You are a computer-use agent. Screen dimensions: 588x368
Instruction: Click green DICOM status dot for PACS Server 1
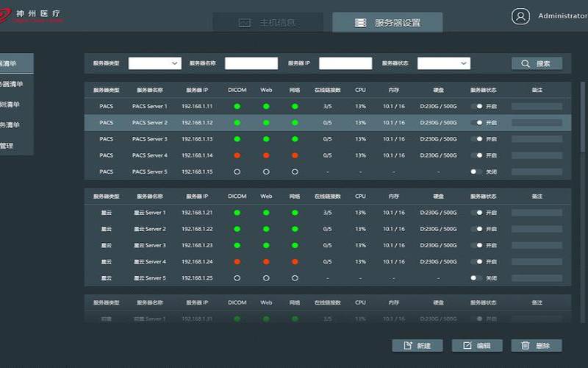tap(237, 107)
